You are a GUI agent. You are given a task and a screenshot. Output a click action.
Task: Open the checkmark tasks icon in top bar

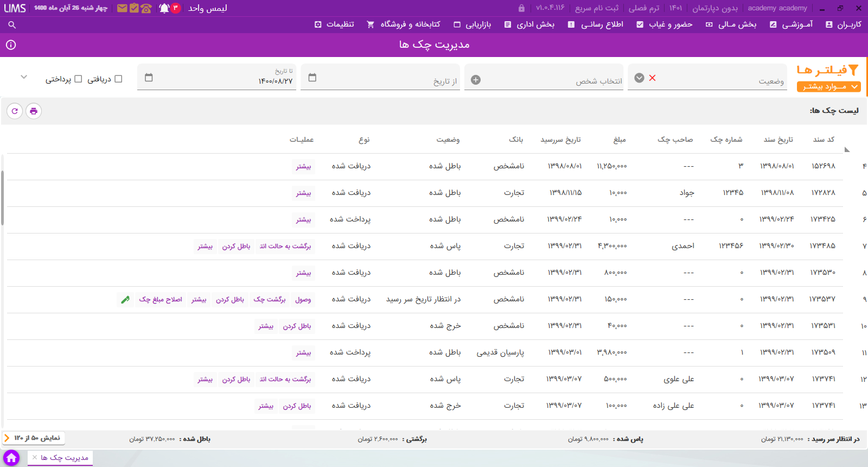(x=134, y=8)
